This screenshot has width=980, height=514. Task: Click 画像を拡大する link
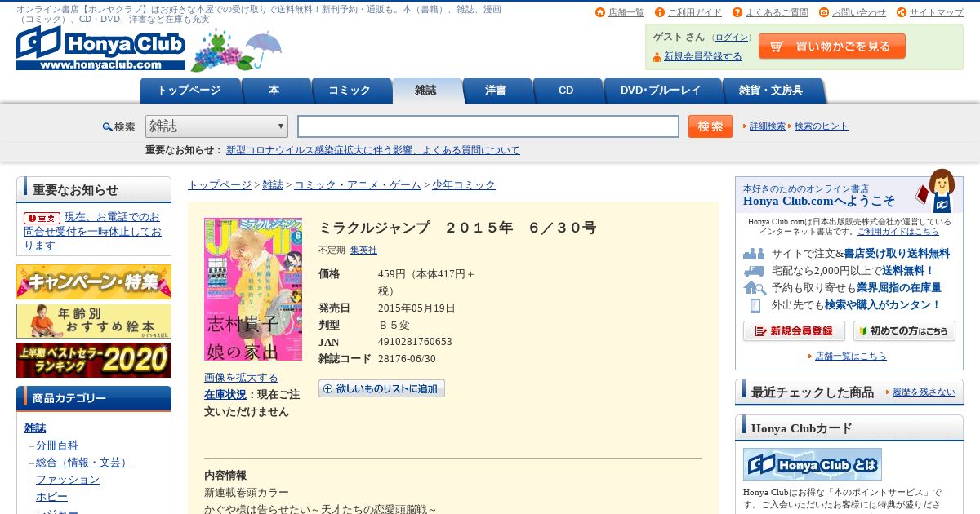click(241, 378)
